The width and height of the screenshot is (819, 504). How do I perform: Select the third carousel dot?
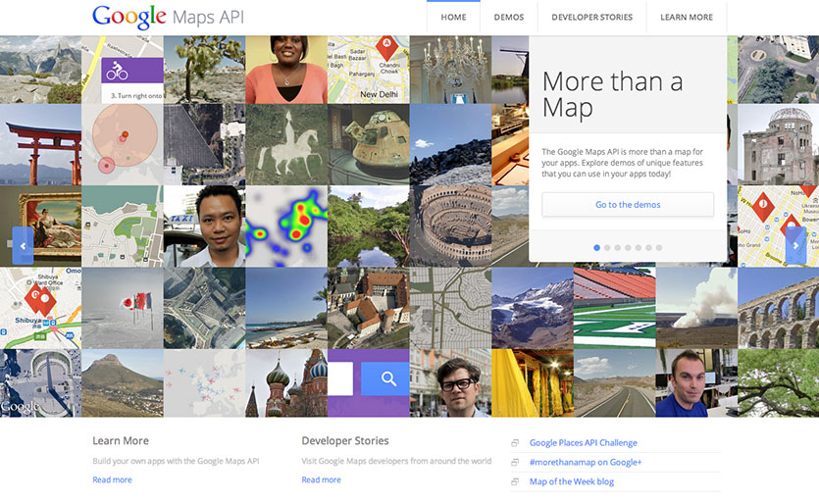pyautogui.click(x=617, y=247)
